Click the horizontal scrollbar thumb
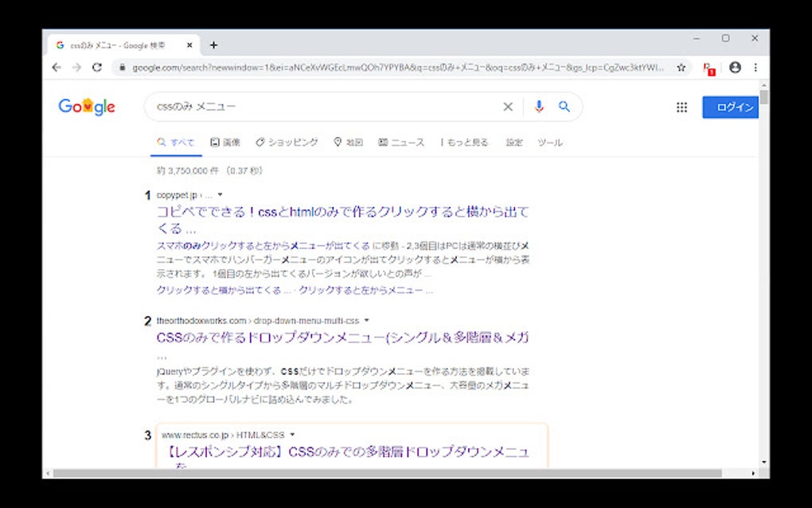This screenshot has width=812, height=508. click(x=388, y=473)
